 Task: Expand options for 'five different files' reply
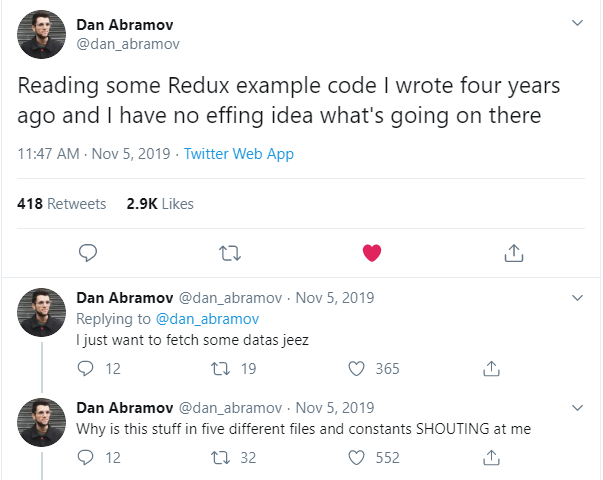coord(577,408)
